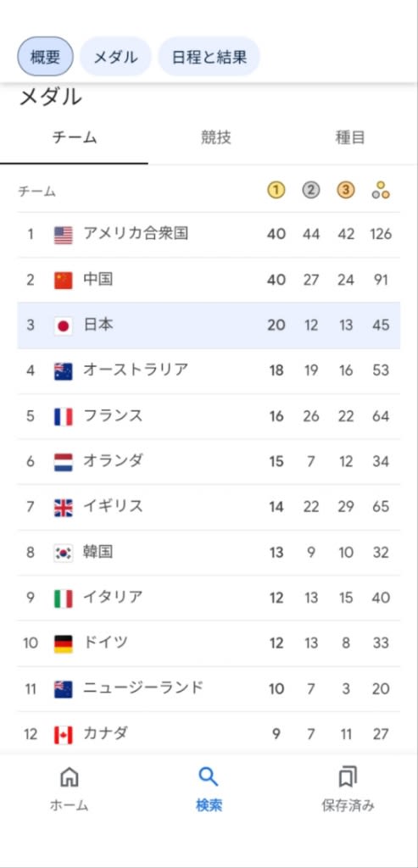The image size is (418, 868).
Task: Tap the search magnifier icon
Action: 209,776
